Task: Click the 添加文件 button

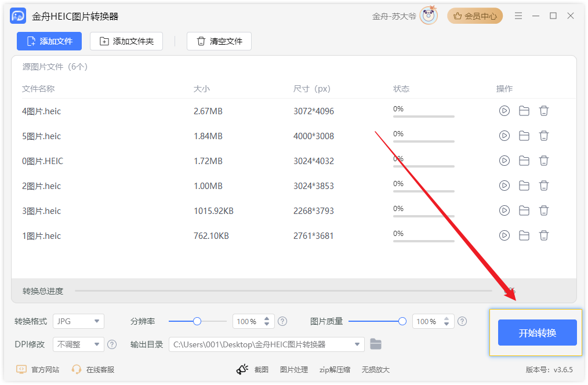Action: pyautogui.click(x=49, y=41)
